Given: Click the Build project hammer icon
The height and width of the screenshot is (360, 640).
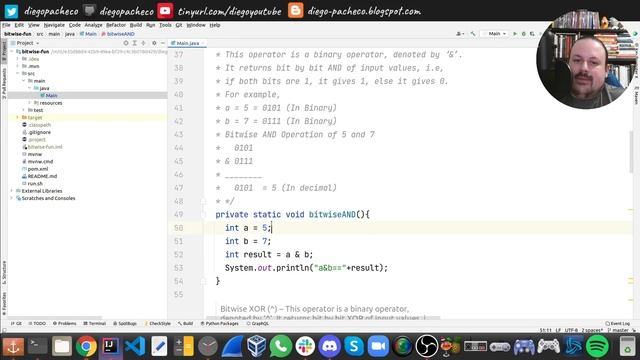Looking at the screenshot, I should (x=473, y=33).
